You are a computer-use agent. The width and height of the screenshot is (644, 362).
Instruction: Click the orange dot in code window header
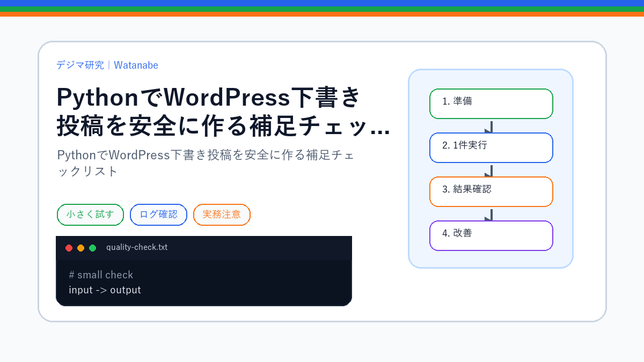coord(80,248)
